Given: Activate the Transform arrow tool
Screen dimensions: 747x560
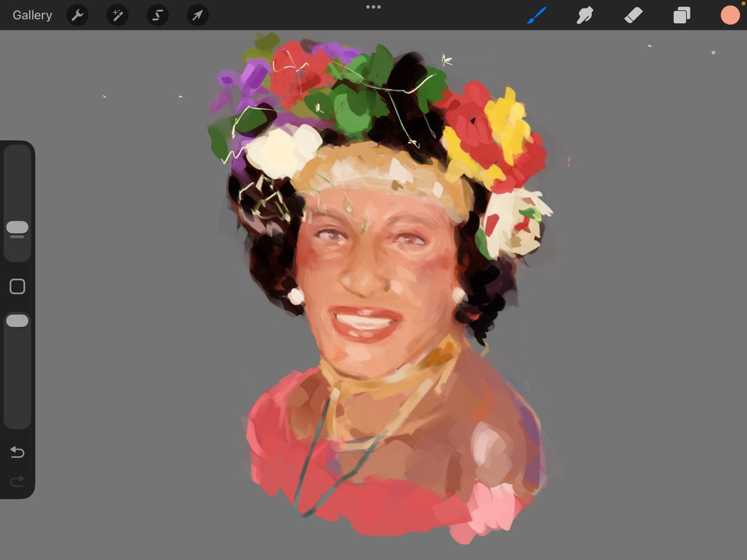Looking at the screenshot, I should coord(197,16).
